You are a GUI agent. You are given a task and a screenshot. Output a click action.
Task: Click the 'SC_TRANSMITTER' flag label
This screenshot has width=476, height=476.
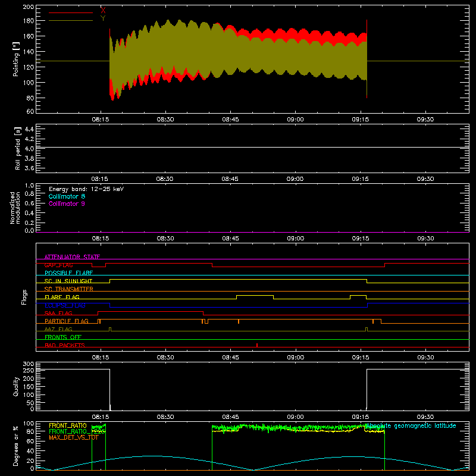click(68, 289)
